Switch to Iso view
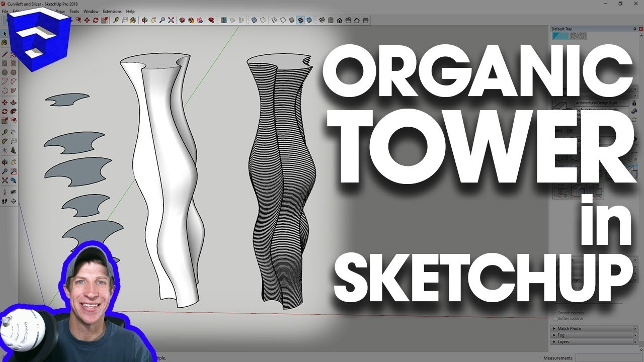Viewport: 644px width, 362px height. (321, 20)
